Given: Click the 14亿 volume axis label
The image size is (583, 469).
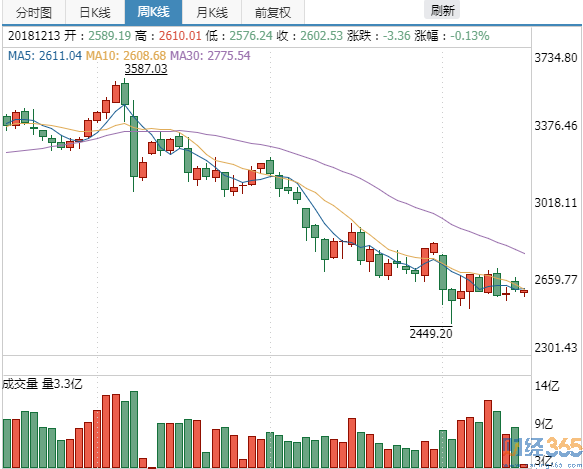Looking at the screenshot, I should pos(547,386).
